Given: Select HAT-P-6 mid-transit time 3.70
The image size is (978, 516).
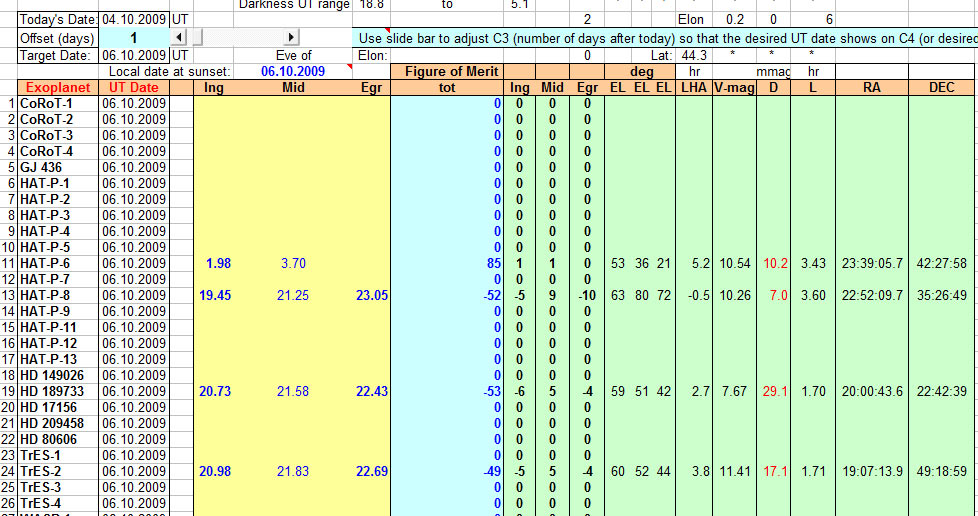Looking at the screenshot, I should point(293,263).
